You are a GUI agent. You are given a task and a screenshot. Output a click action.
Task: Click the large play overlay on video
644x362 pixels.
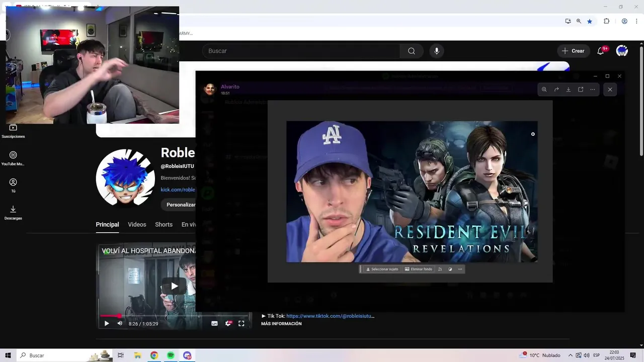[174, 286]
